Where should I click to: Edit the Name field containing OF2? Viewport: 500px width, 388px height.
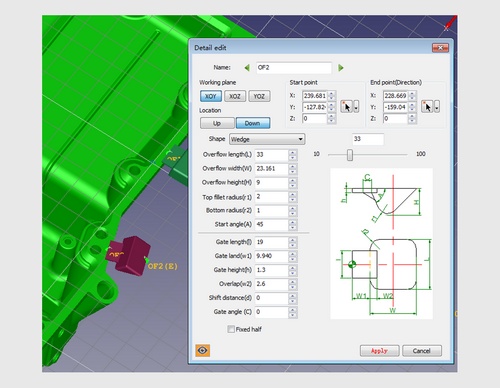pos(294,68)
